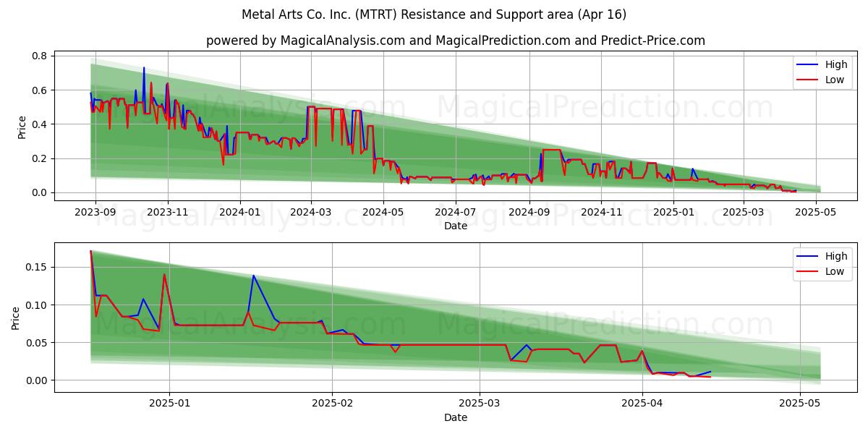Viewport: 868px width, 434px height.
Task: Click the '0.00' price tick on the bottom chart
Action: 37,380
